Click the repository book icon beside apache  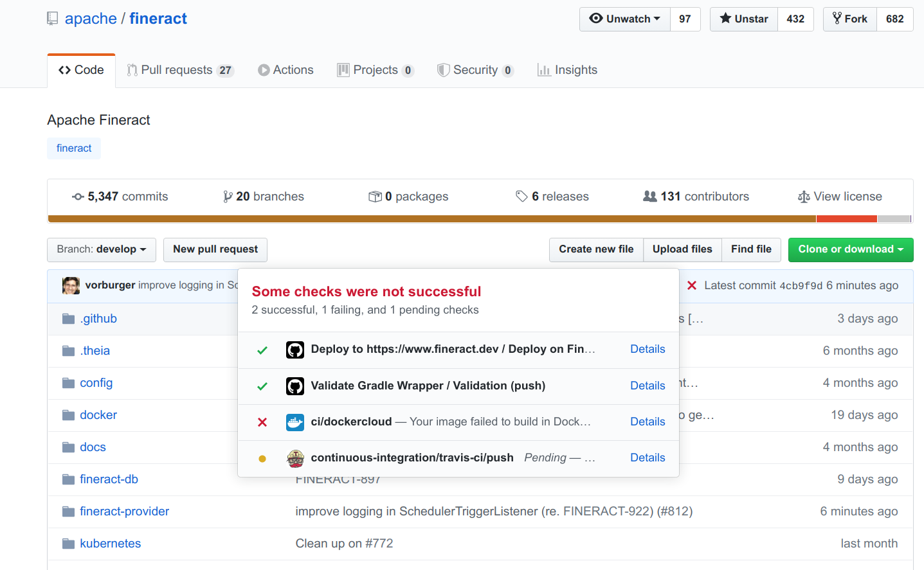tap(53, 19)
